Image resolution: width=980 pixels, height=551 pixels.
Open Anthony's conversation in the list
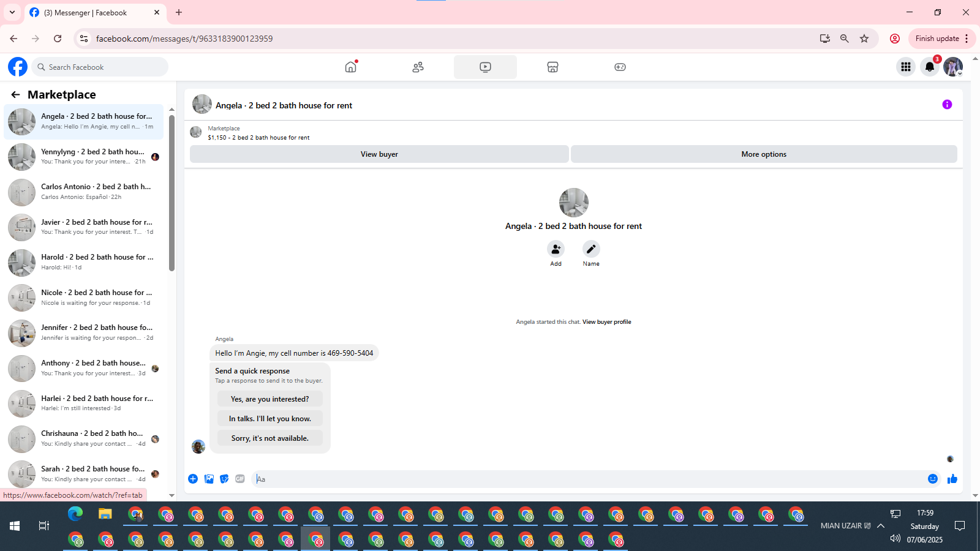[84, 368]
